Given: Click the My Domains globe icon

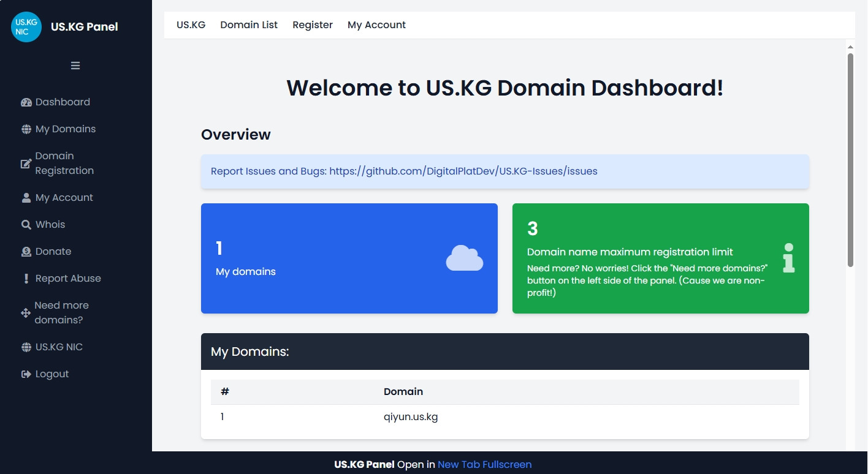Looking at the screenshot, I should coord(25,129).
